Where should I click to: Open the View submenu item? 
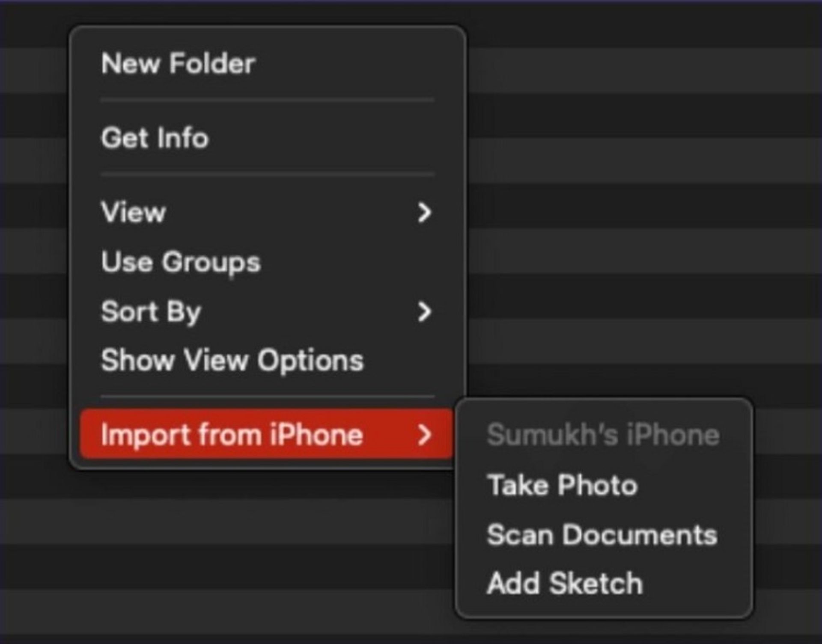134,212
